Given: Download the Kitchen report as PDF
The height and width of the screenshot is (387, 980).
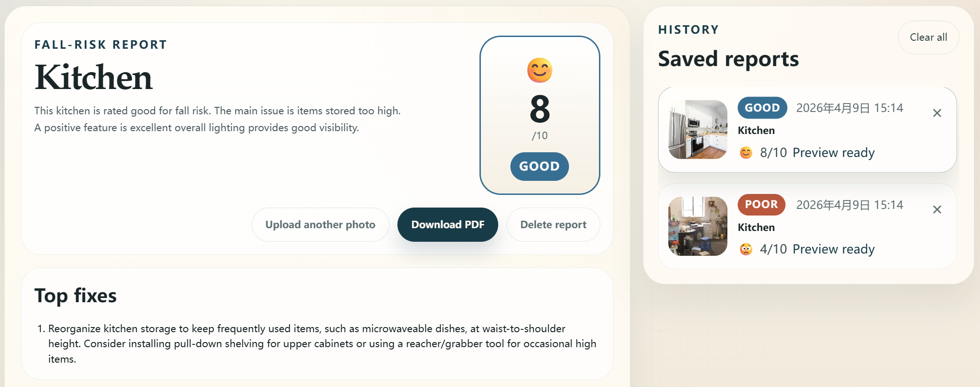Looking at the screenshot, I should 448,224.
